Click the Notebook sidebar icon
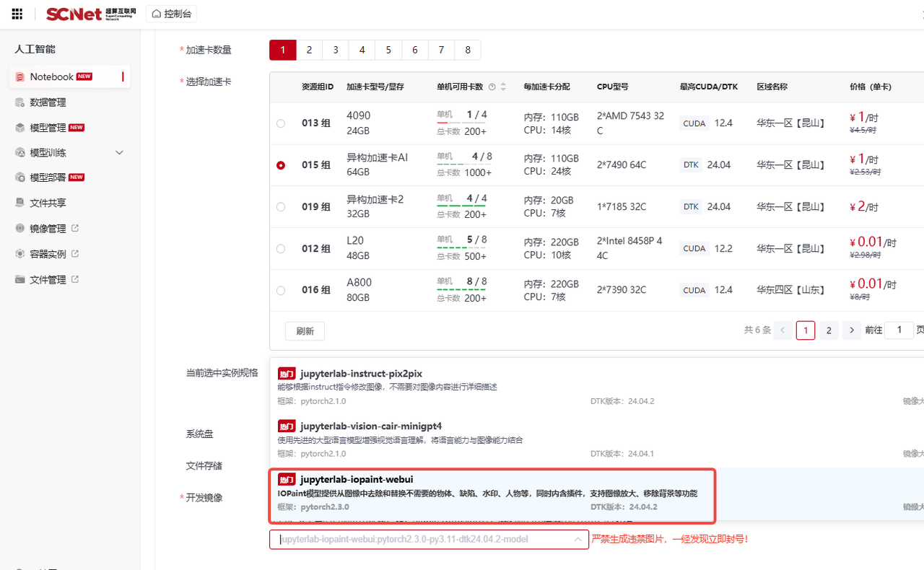 tap(20, 77)
